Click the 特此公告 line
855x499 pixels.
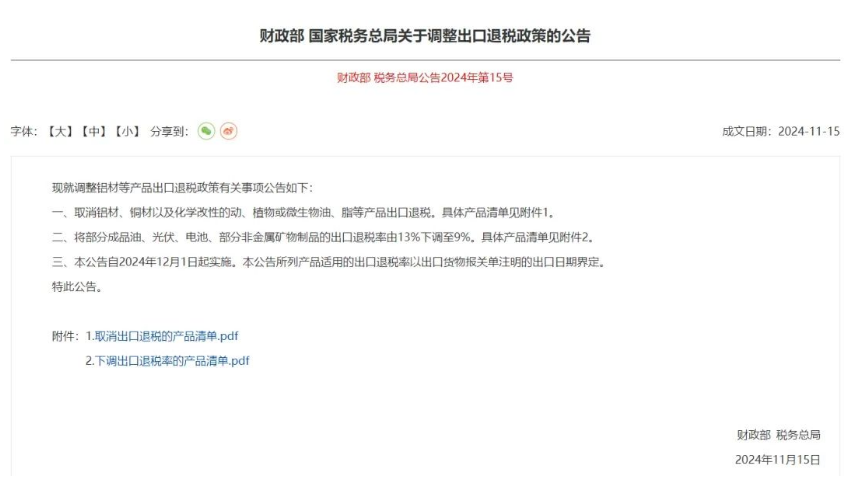pos(77,287)
